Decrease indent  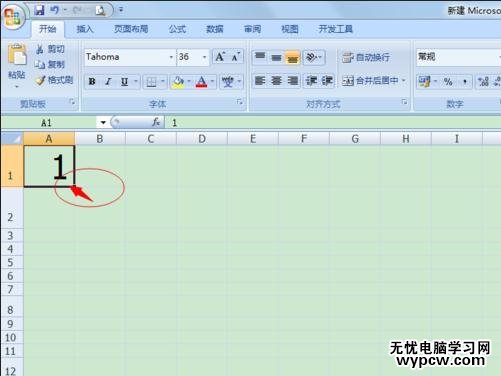(311, 81)
